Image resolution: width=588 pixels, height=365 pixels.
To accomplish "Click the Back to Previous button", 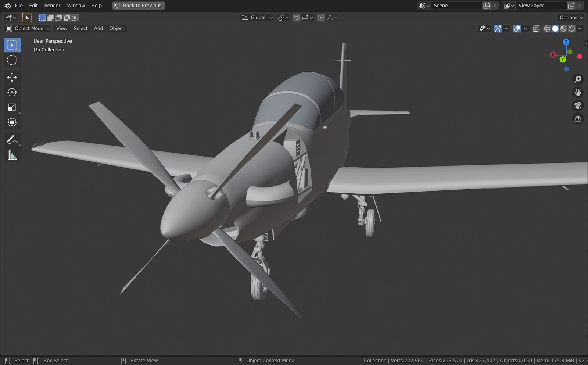I will (138, 5).
